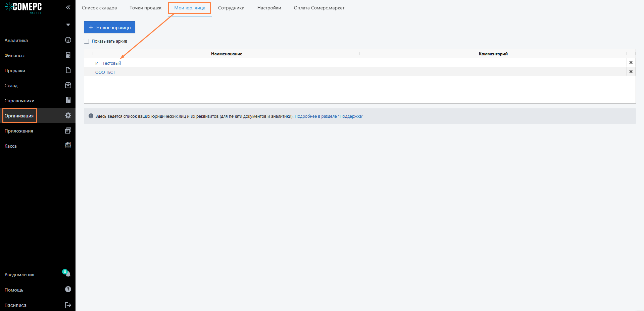Enable the Показывать архив checkbox
This screenshot has height=311, width=644.
coord(87,41)
